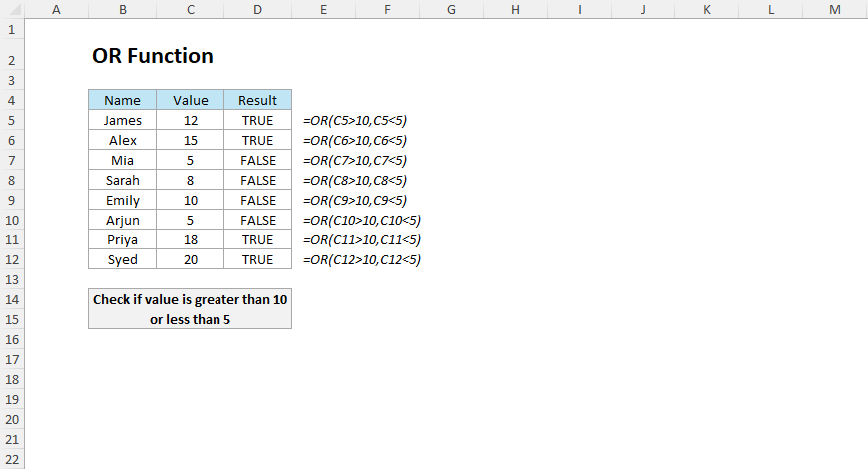Select column E header
The height and width of the screenshot is (469, 868).
coord(324,9)
